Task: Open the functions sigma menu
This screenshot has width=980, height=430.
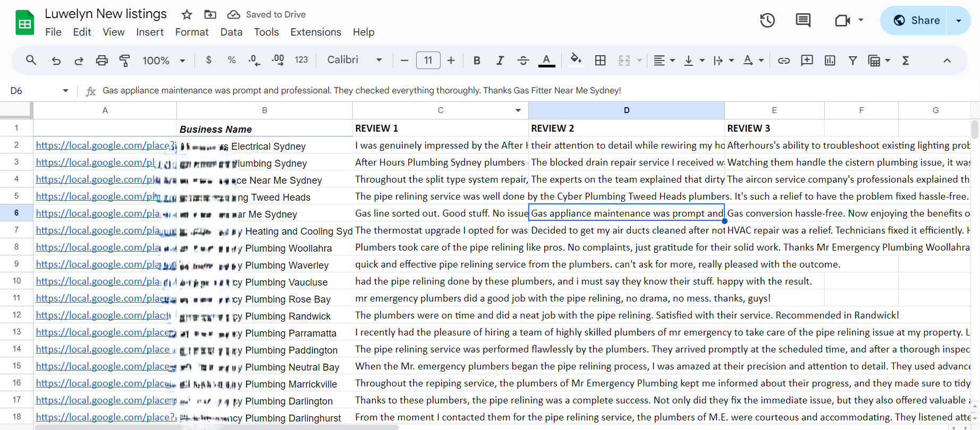Action: tap(906, 61)
